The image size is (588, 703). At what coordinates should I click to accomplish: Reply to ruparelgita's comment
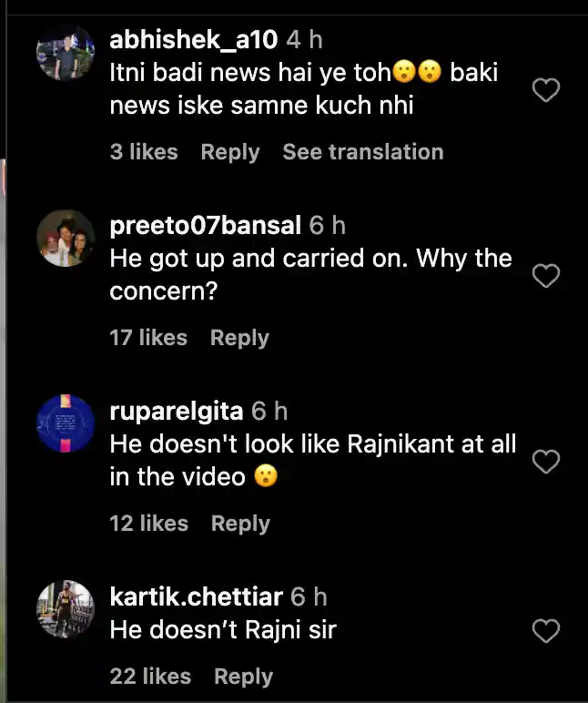[240, 524]
